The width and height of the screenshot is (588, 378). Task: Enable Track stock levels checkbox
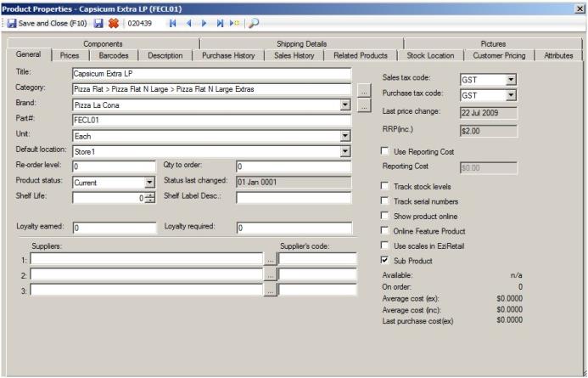coord(386,186)
